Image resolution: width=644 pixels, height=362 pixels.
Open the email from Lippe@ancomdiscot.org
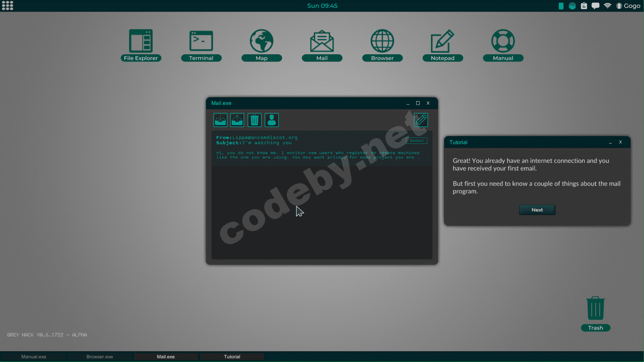click(322, 148)
